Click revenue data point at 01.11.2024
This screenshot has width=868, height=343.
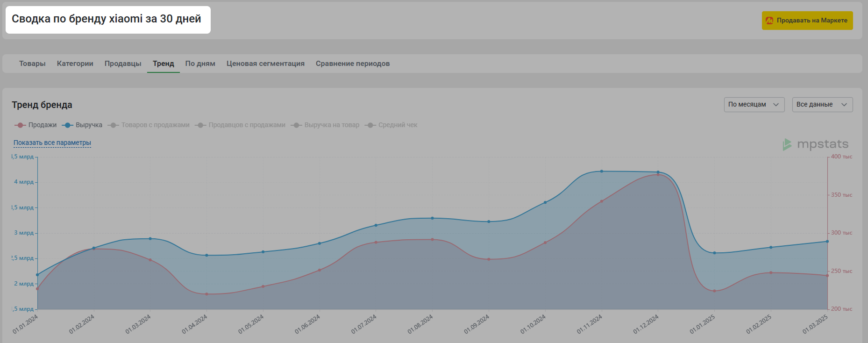602,171
